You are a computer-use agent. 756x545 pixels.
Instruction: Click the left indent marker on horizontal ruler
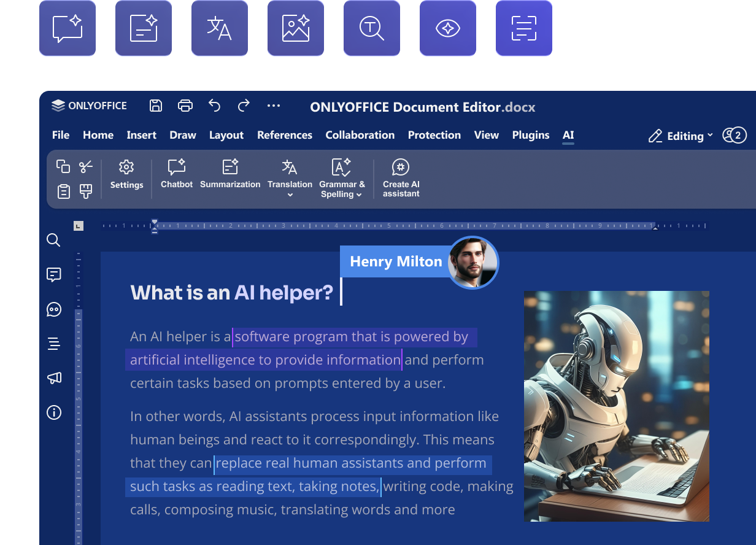pyautogui.click(x=155, y=226)
